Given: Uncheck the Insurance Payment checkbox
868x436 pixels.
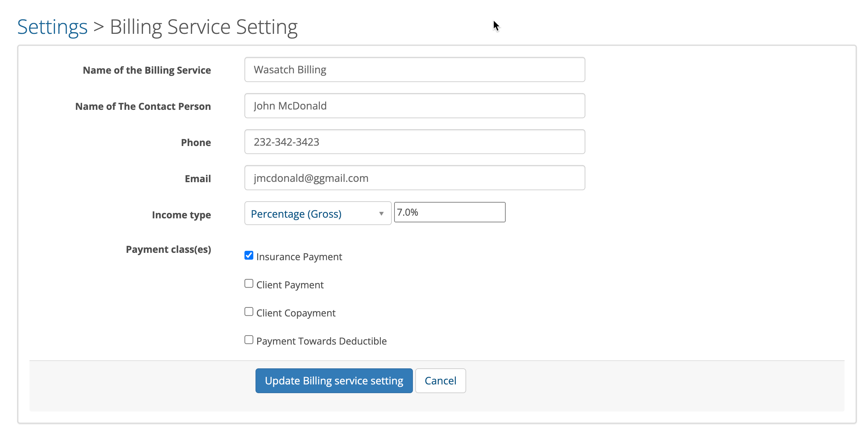Looking at the screenshot, I should tap(249, 256).
